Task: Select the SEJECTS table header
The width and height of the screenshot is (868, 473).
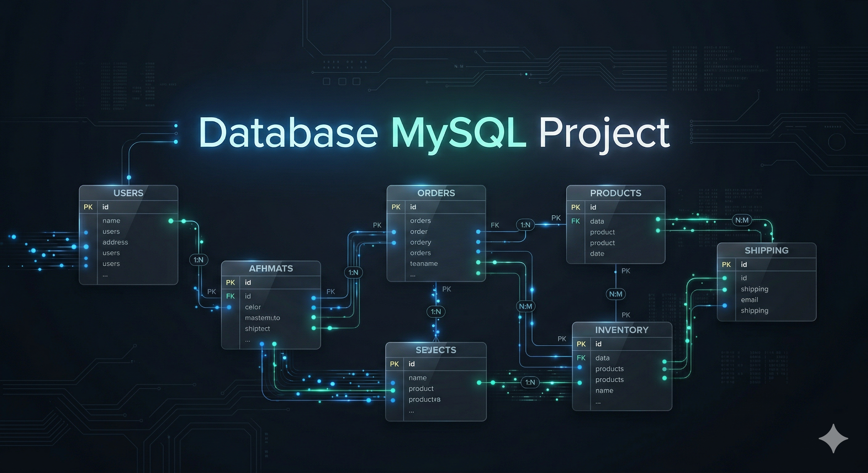Action: click(x=436, y=350)
